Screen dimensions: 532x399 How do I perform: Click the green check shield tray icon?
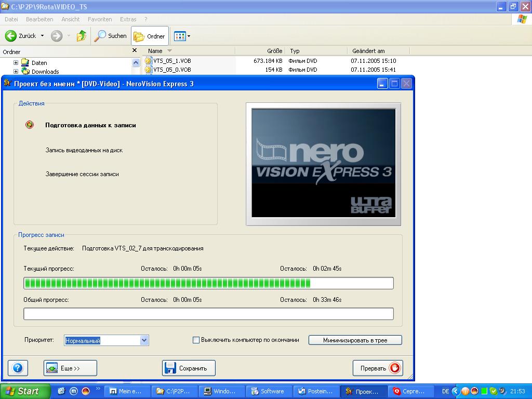coord(493,391)
